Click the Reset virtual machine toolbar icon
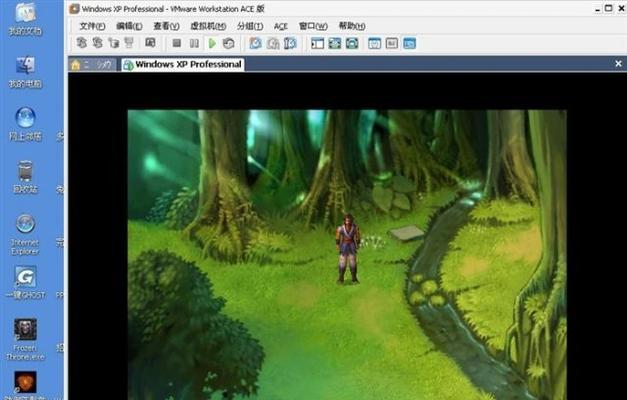This screenshot has width=627, height=400. (x=229, y=43)
